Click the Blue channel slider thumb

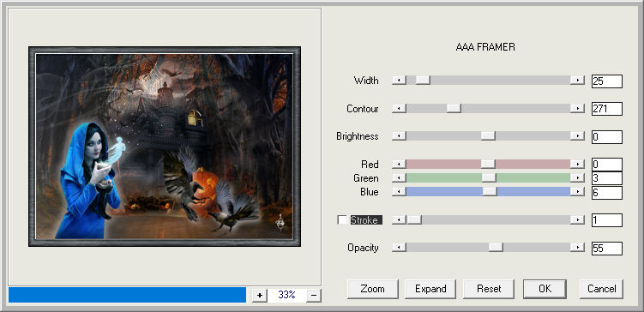pyautogui.click(x=490, y=192)
